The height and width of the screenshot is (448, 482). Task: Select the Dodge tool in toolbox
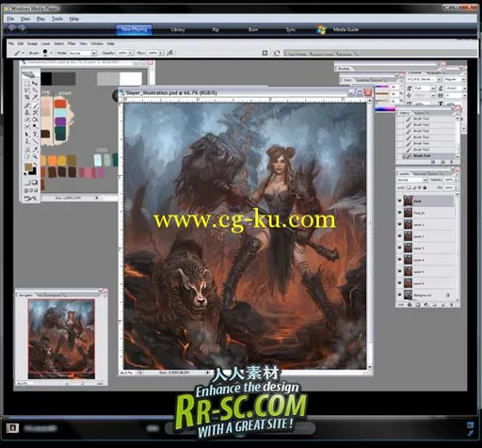pyautogui.click(x=35, y=126)
